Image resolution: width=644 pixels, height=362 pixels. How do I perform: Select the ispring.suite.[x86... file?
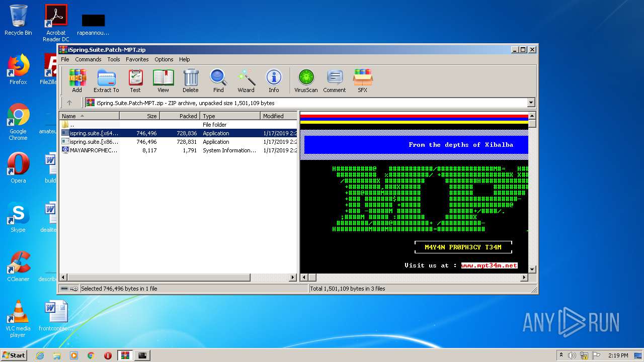pos(179,142)
